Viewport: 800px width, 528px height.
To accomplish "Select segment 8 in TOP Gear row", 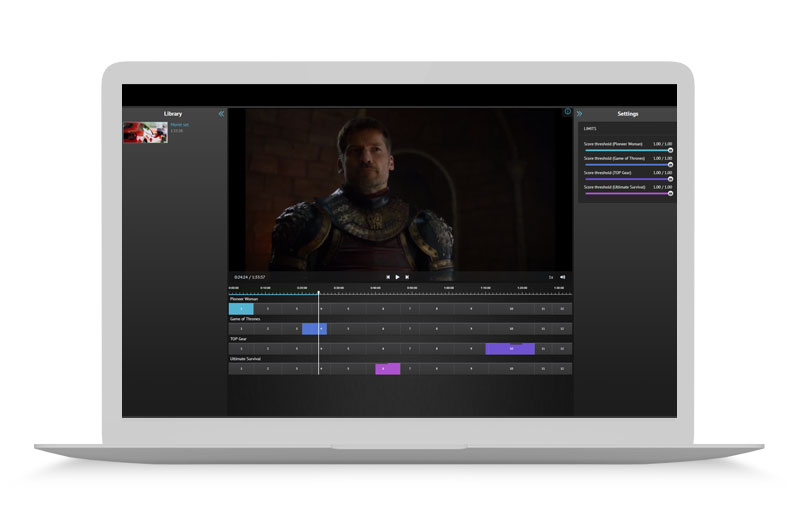I will (x=437, y=348).
